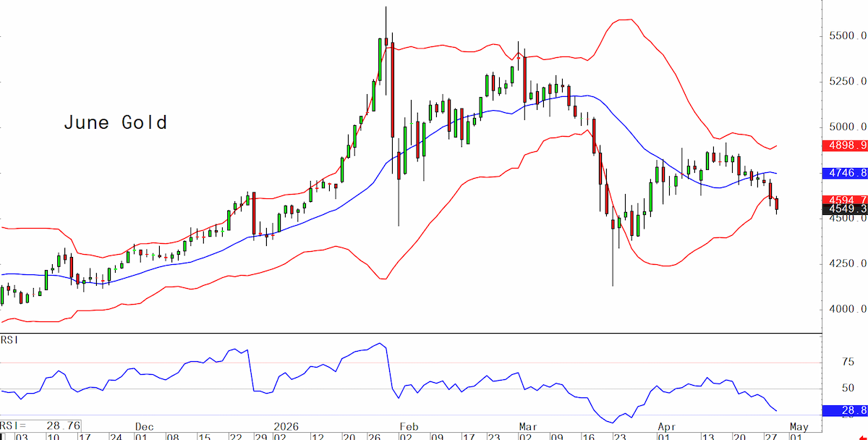Click the Dec month label

[x=145, y=427]
